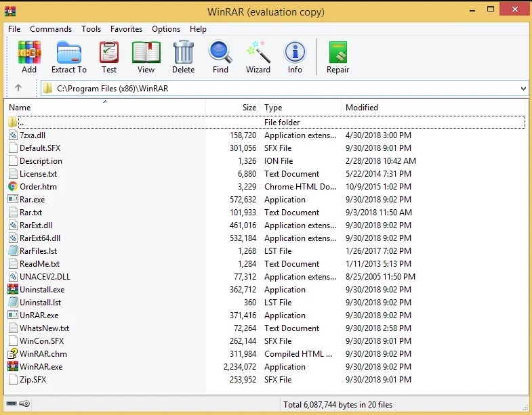Select the Uninstall.exe application icon
532x415 pixels.
click(13, 289)
